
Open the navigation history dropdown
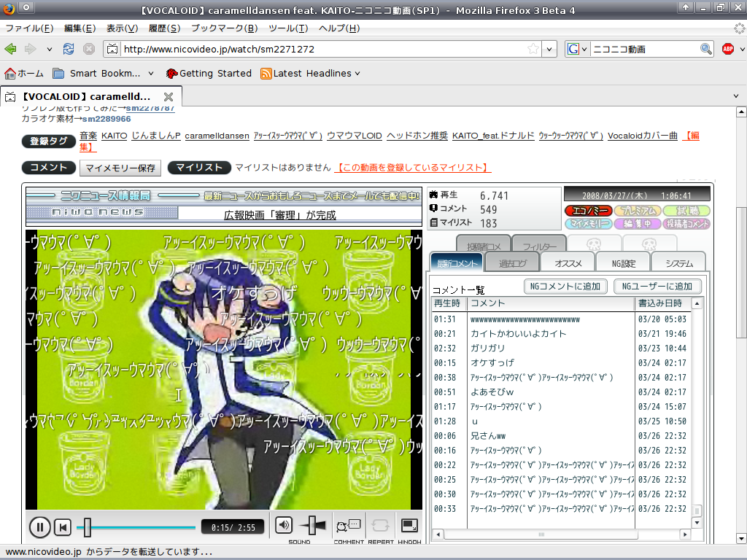[x=49, y=49]
